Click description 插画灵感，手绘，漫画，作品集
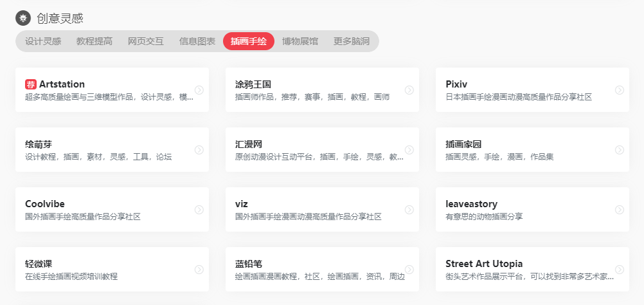 [500, 157]
